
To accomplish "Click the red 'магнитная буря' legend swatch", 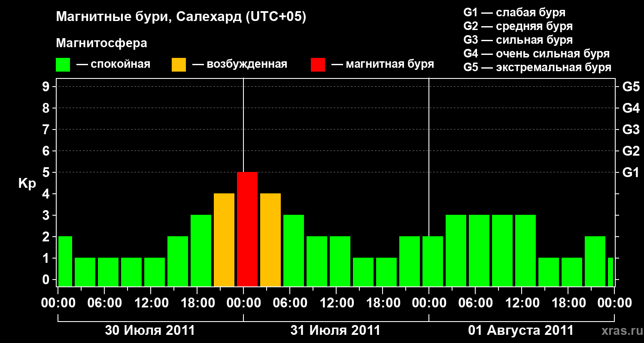I will [318, 64].
